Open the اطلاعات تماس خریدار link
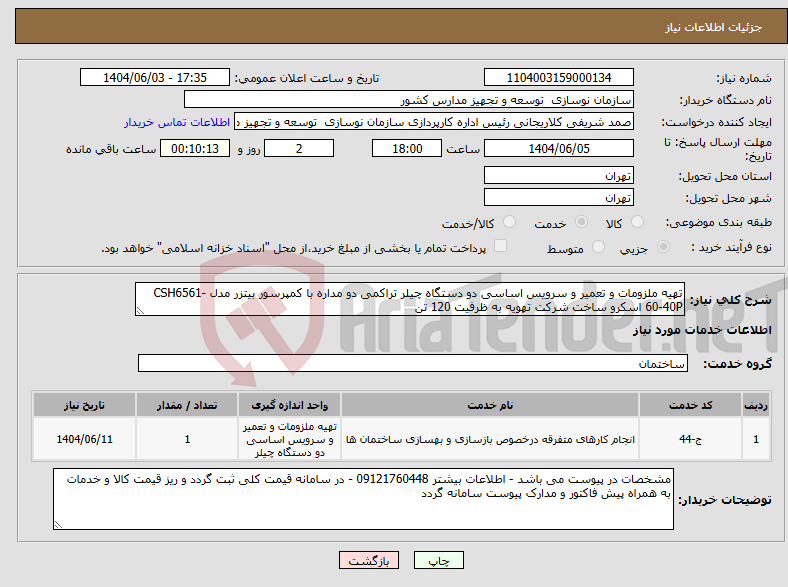 [177, 122]
